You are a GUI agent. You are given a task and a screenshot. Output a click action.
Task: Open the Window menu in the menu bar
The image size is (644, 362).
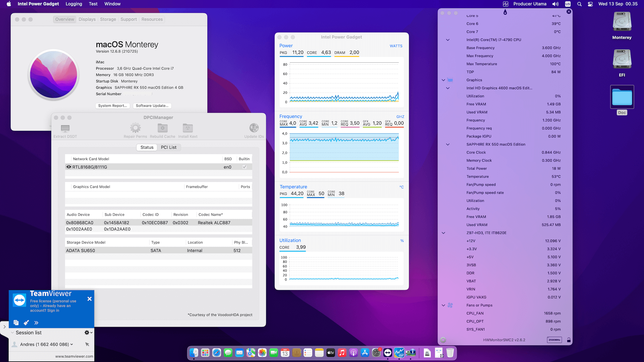point(112,4)
